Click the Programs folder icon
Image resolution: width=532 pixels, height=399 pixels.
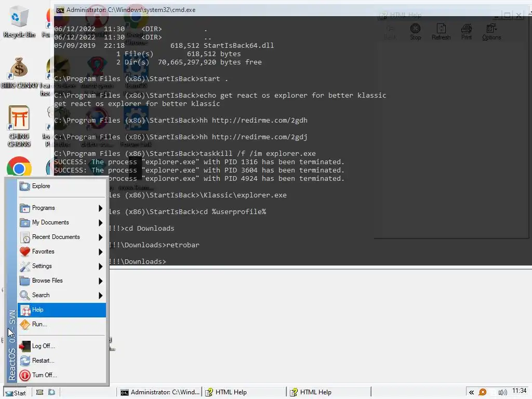25,208
